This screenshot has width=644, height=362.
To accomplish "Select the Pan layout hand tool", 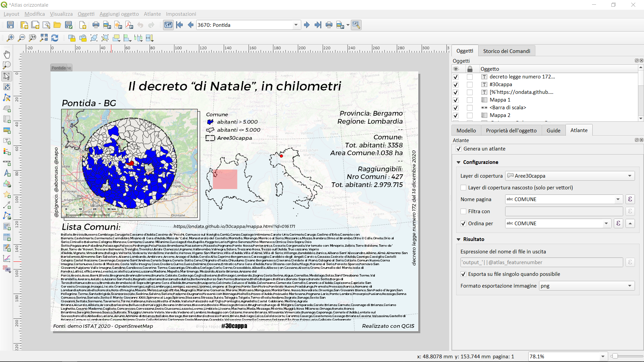I will click(x=7, y=54).
